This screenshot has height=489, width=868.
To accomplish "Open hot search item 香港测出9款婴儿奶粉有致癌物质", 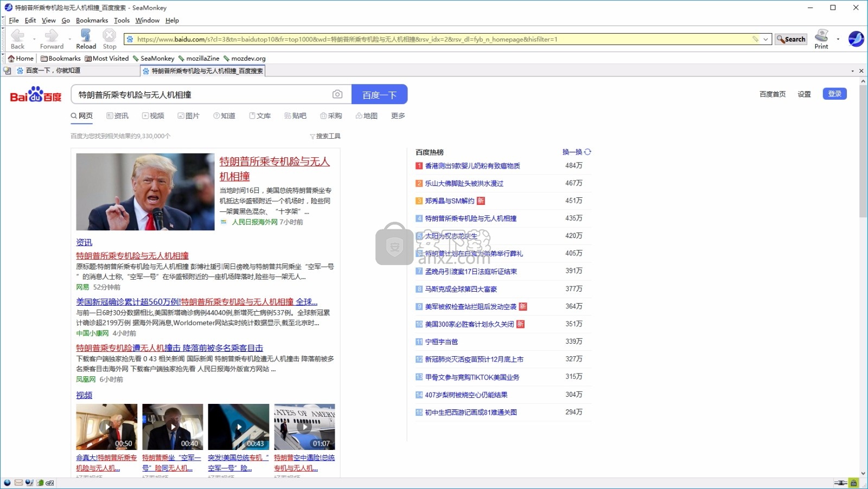I will click(473, 166).
